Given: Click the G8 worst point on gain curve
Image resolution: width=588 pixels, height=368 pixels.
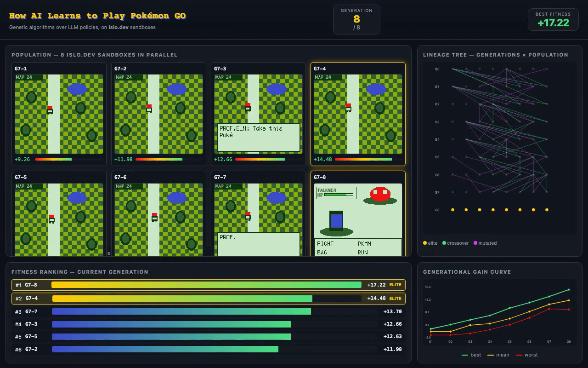Looking at the screenshot, I should tap(569, 310).
